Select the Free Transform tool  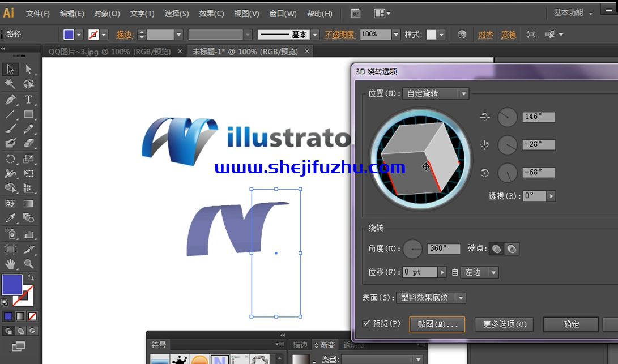(28, 173)
